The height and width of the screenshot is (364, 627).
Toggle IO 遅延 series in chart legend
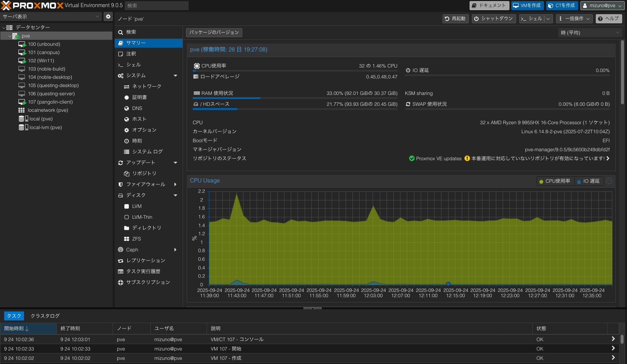coord(589,181)
